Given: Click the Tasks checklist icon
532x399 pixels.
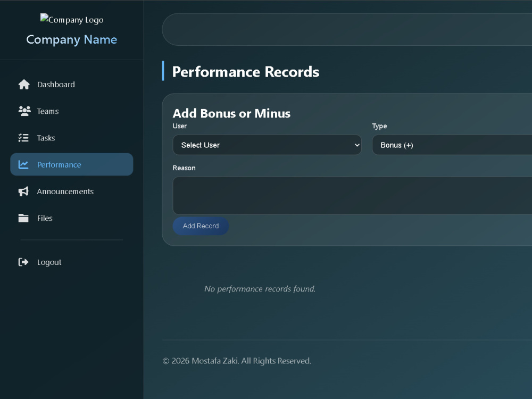Looking at the screenshot, I should pyautogui.click(x=23, y=138).
